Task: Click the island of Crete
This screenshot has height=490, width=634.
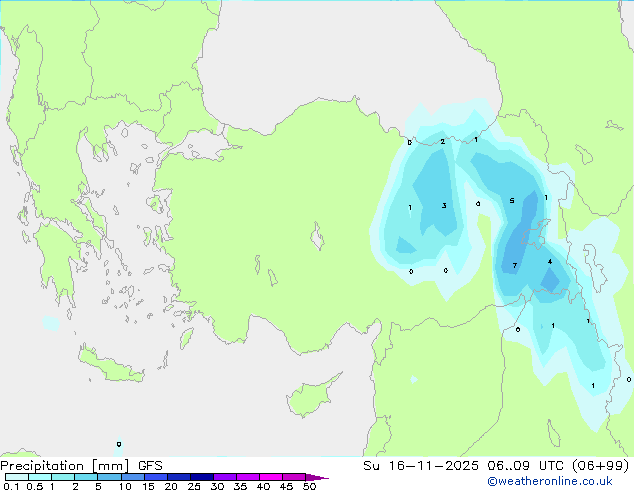Action: point(110,365)
